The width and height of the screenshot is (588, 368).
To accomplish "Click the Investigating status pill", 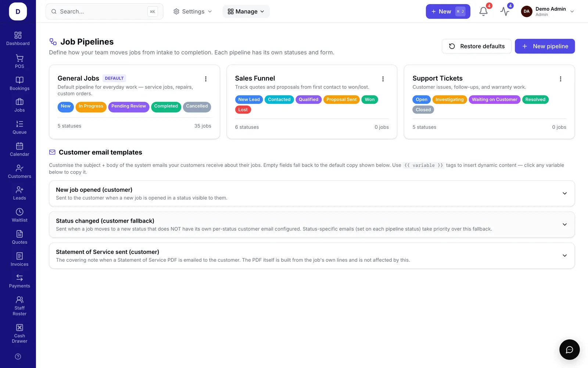I will pos(449,100).
